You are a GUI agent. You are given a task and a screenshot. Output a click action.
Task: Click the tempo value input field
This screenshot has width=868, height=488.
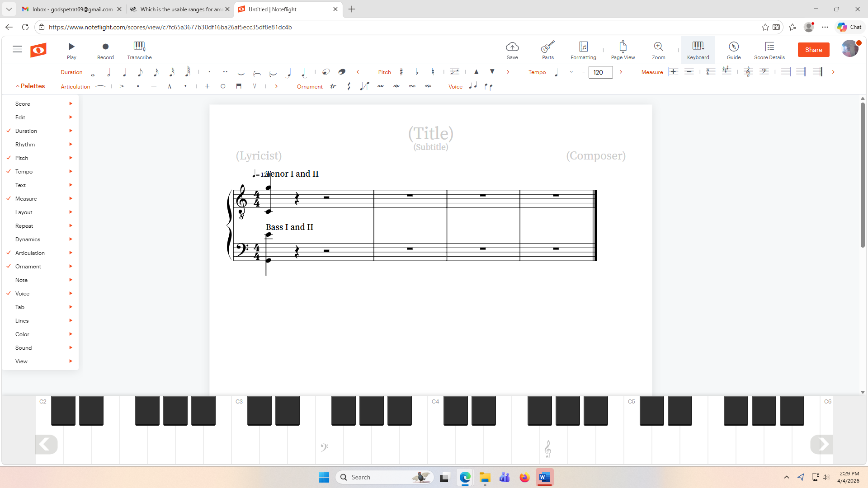click(x=600, y=72)
